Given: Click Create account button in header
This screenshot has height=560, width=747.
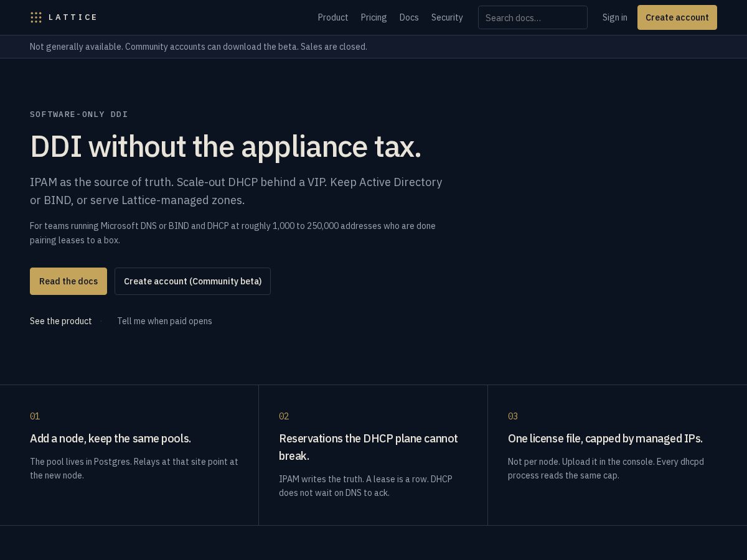Looking at the screenshot, I should [677, 17].
